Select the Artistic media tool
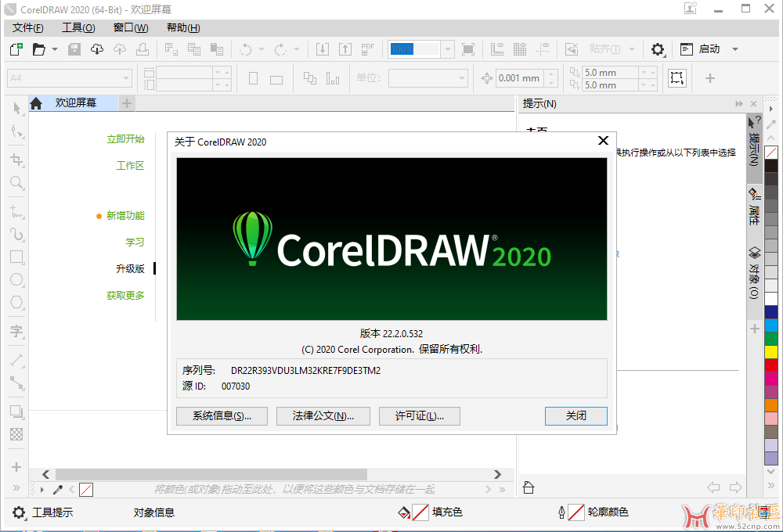Image resolution: width=783 pixels, height=532 pixels. [17, 235]
